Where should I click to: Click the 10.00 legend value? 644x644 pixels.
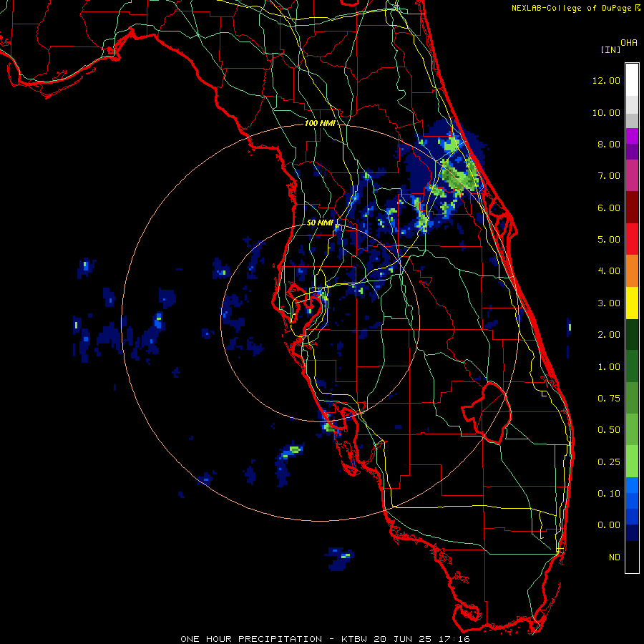click(606, 112)
